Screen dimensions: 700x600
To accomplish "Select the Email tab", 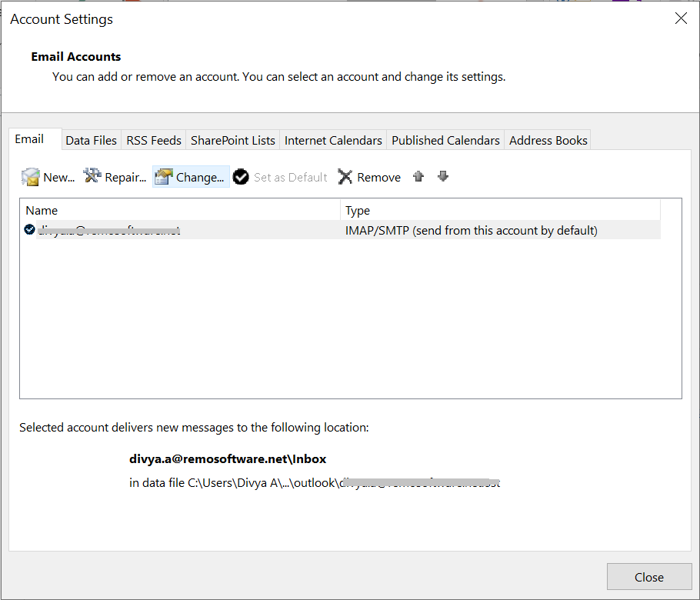I will (29, 139).
